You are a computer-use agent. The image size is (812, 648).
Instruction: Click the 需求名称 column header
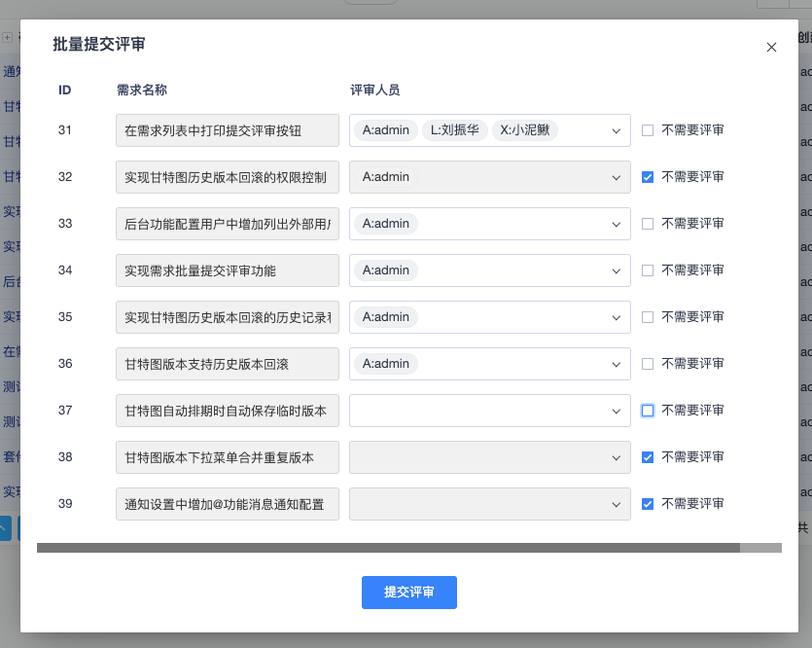tap(142, 90)
